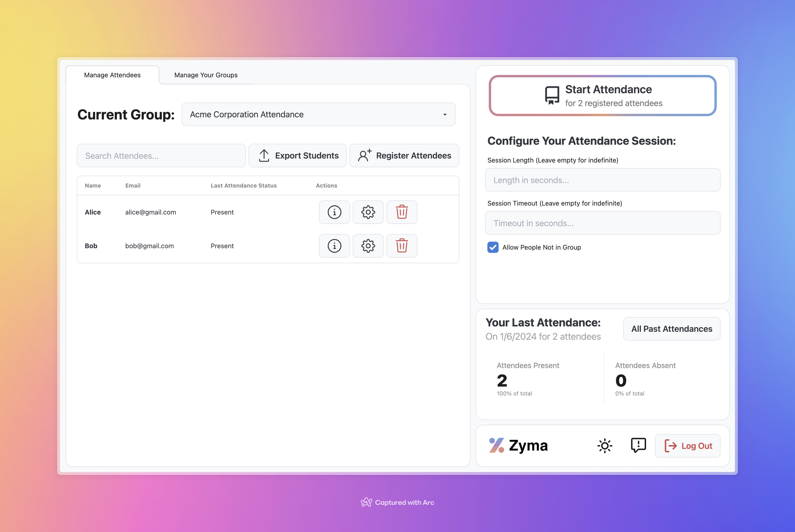Log Out of Zyma
795x532 pixels.
[x=687, y=446]
